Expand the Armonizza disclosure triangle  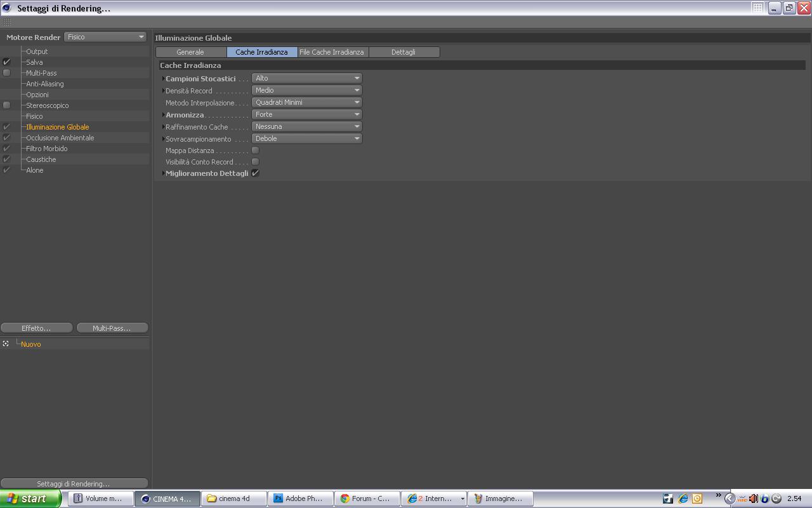click(x=163, y=115)
